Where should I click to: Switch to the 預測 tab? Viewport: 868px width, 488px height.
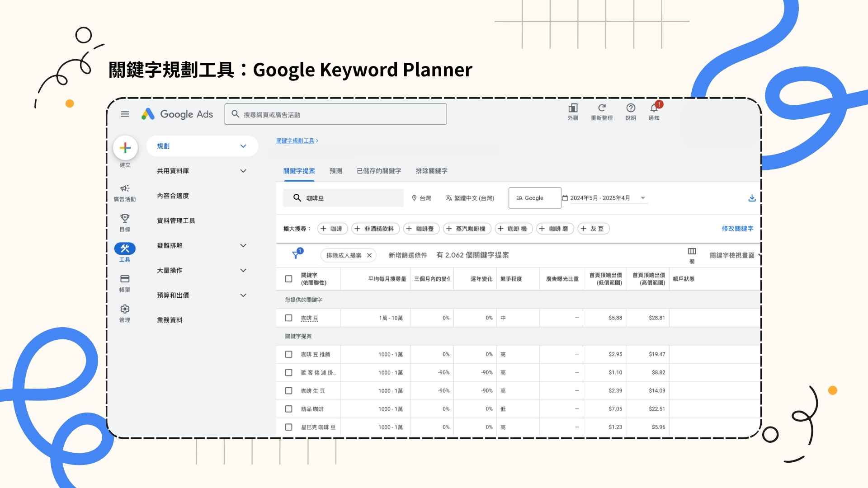tap(336, 171)
